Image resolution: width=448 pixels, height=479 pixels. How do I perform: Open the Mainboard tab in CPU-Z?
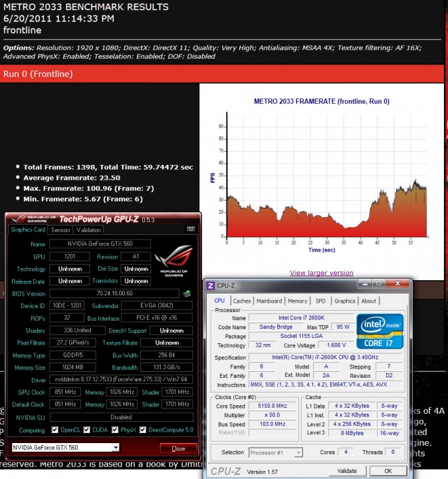(269, 301)
